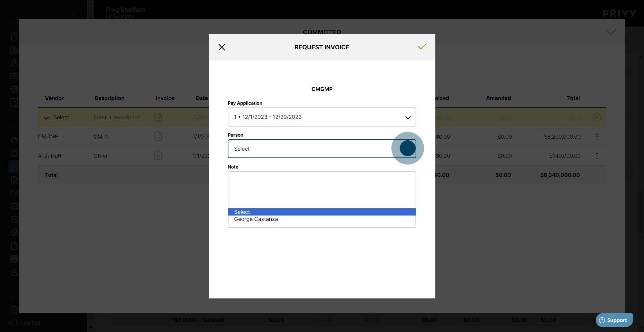This screenshot has height=332, width=644.
Task: Click the plus icon to add commitment row
Action: coord(597,117)
